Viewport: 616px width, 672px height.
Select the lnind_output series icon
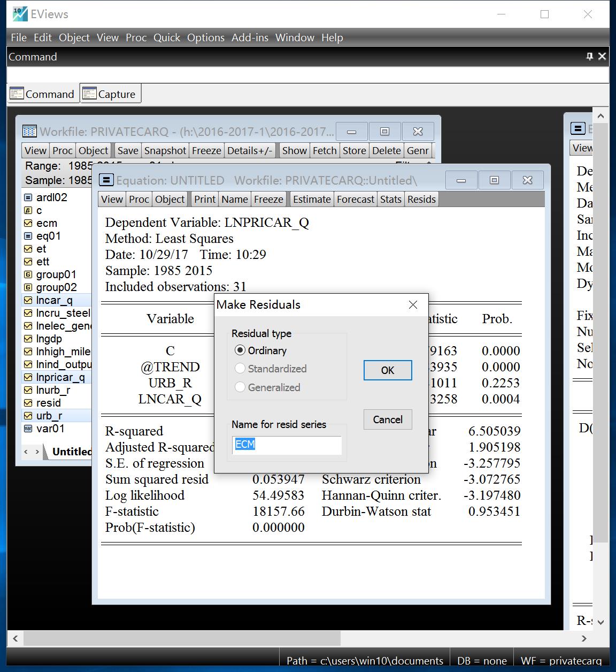[28, 364]
